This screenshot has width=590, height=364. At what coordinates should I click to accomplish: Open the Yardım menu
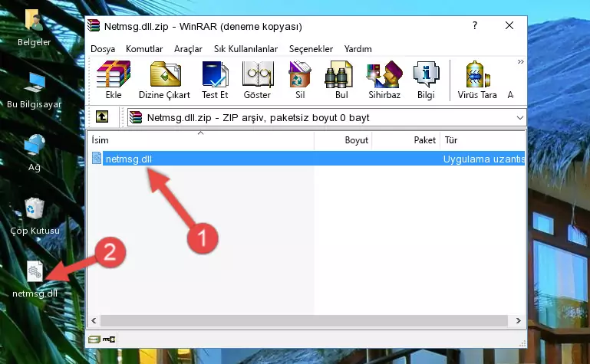(358, 49)
